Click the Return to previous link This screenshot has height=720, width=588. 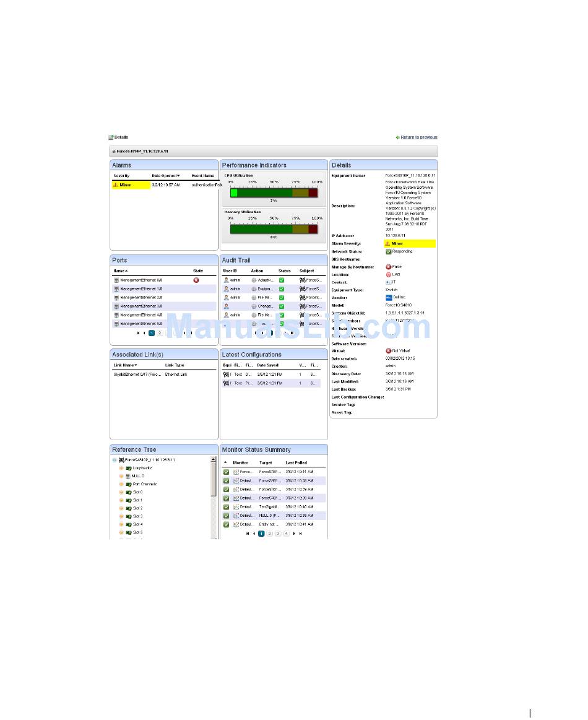[x=418, y=137]
